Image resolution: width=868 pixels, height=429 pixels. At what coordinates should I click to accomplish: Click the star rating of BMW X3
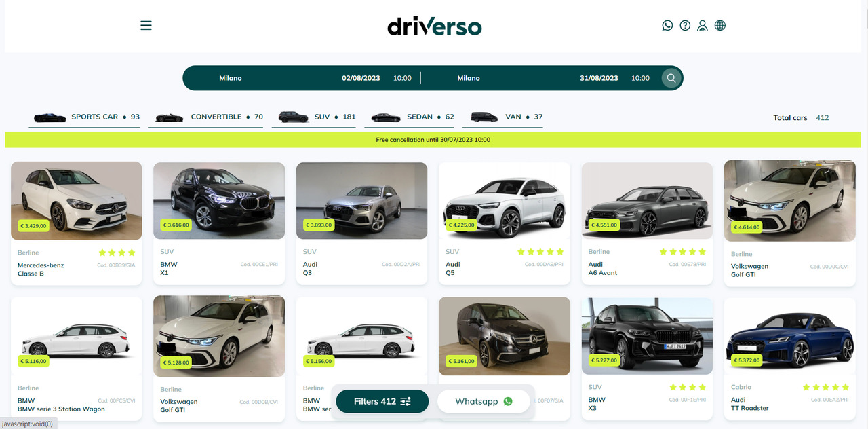(688, 387)
